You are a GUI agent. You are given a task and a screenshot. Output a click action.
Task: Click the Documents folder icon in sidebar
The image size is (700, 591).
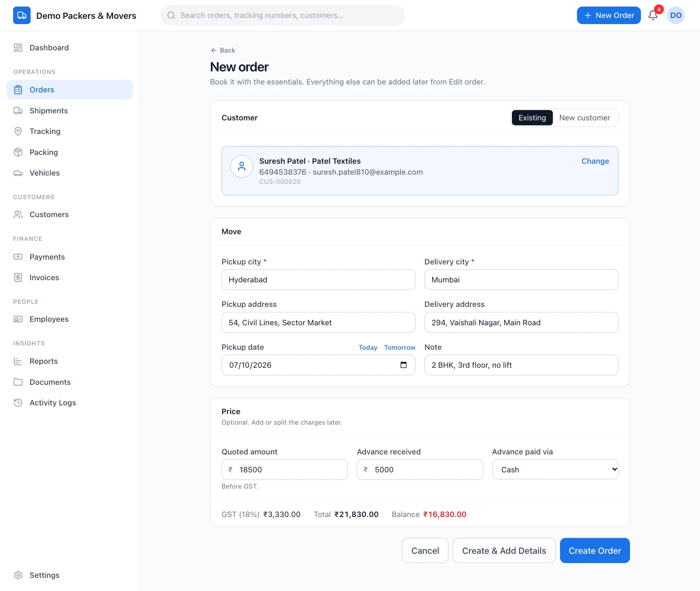point(18,382)
